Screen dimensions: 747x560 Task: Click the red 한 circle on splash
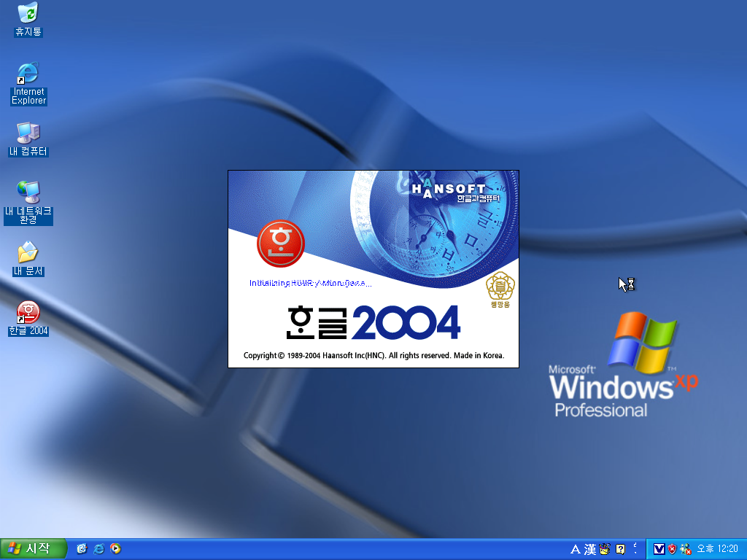281,244
